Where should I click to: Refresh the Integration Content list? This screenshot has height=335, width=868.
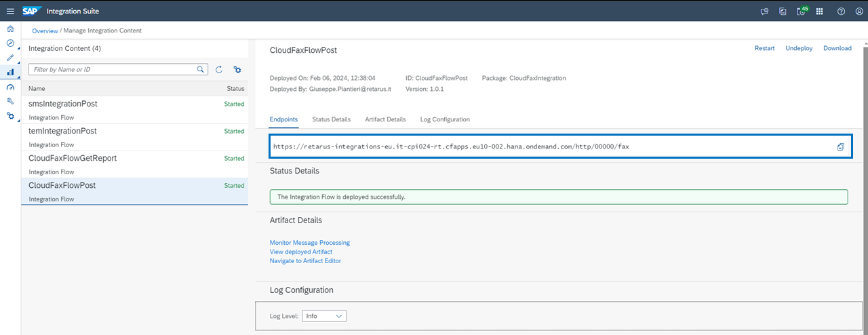pyautogui.click(x=219, y=70)
